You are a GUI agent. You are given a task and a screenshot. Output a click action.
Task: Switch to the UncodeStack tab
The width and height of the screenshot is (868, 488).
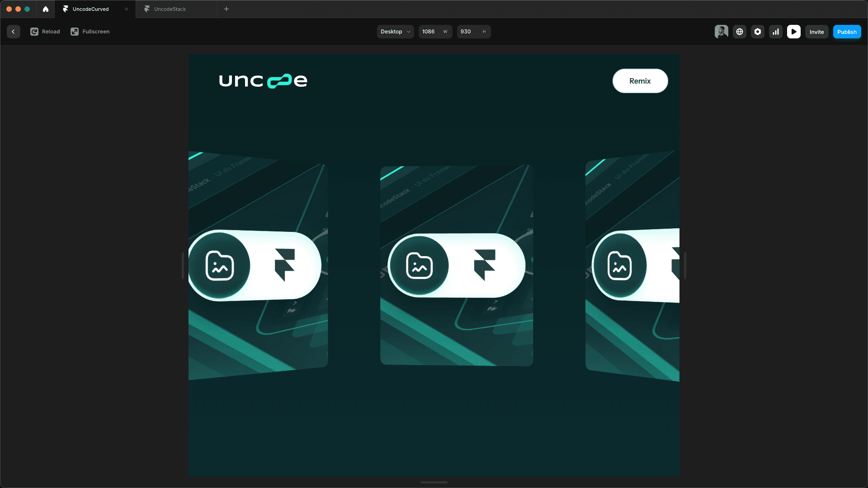coord(176,9)
